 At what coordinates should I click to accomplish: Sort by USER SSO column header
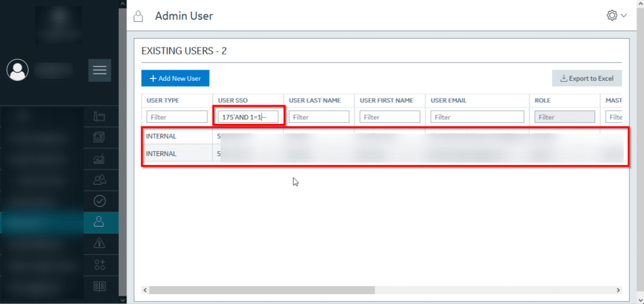point(233,100)
